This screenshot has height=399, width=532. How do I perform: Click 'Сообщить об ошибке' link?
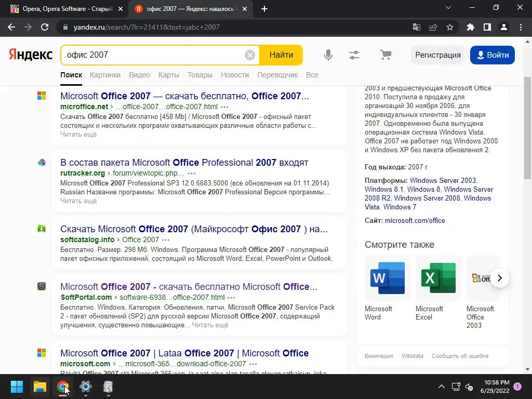tap(460, 356)
